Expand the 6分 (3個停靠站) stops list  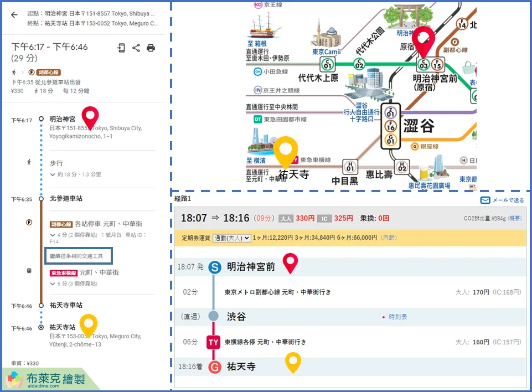click(73, 283)
